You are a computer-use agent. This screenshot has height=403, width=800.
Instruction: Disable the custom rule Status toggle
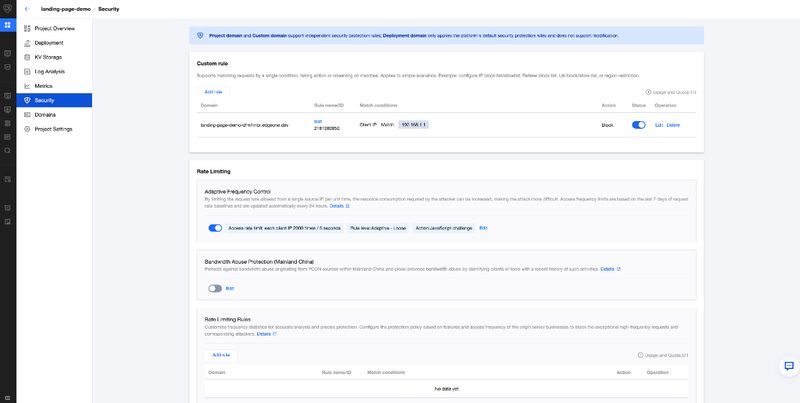tap(638, 125)
